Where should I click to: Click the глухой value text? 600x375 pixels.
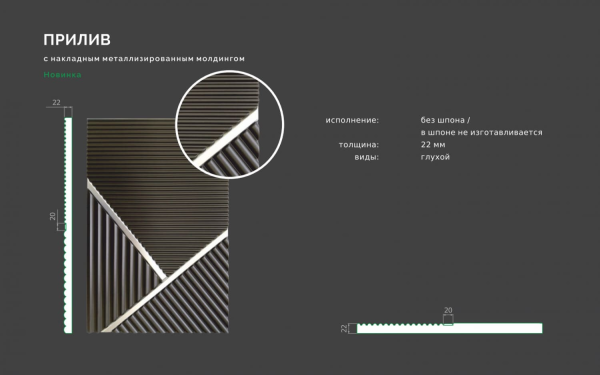[435, 157]
